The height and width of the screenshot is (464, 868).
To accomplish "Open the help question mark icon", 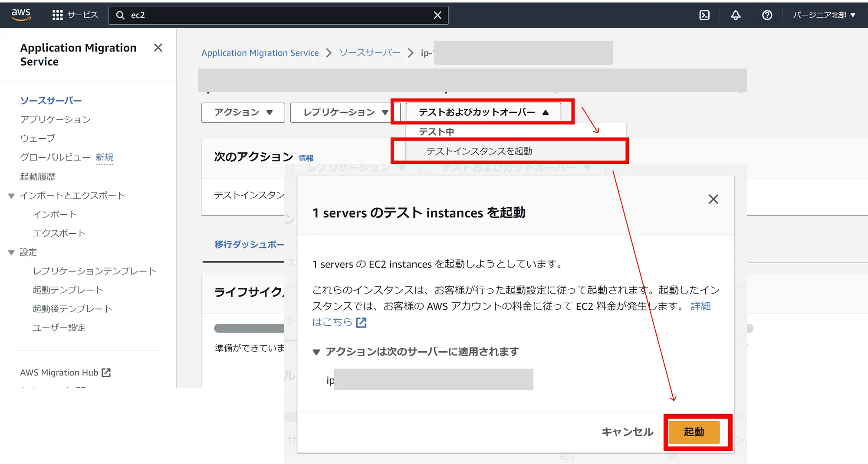I will [x=767, y=15].
